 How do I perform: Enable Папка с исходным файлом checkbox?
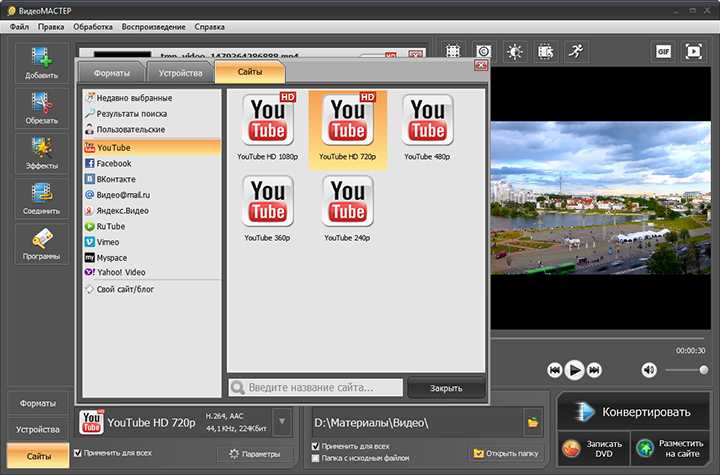(x=360, y=458)
